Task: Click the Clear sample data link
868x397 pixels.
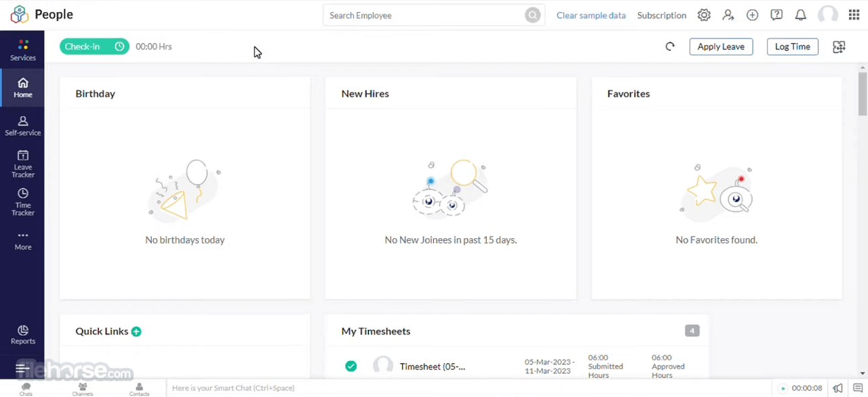Action: click(591, 15)
